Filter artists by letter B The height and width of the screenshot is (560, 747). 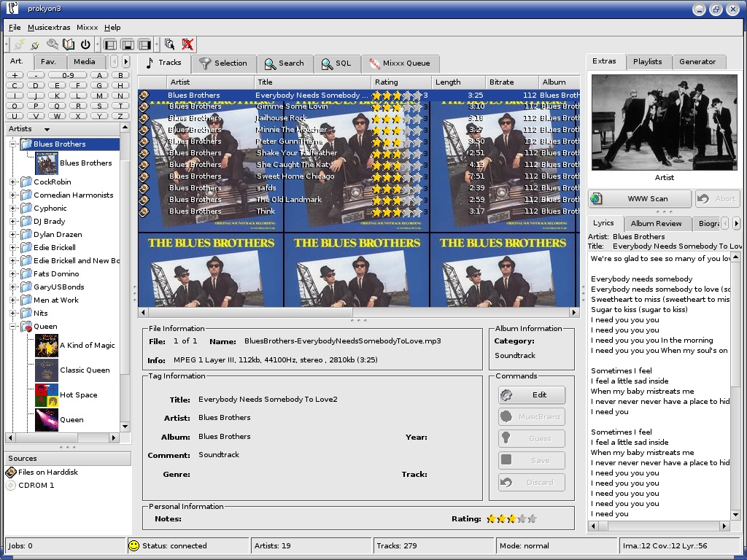point(120,75)
